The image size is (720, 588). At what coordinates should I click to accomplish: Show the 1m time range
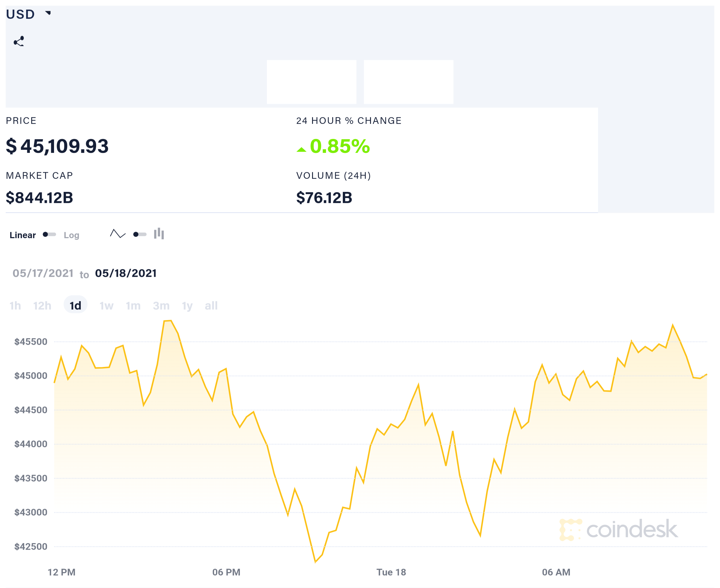(x=133, y=306)
